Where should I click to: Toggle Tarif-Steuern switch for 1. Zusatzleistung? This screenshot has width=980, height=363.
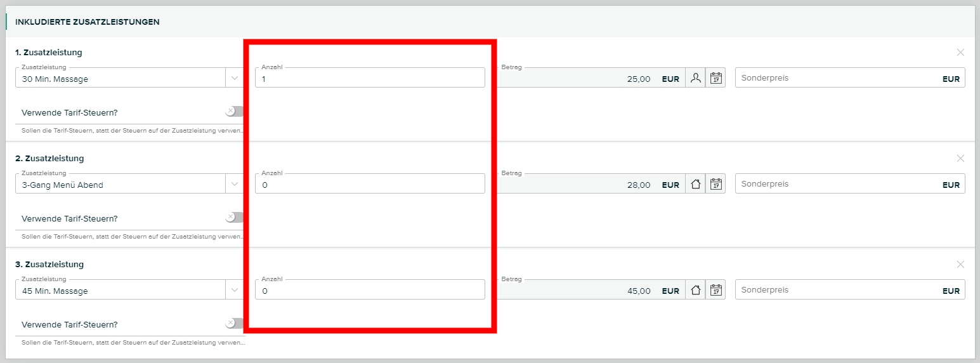[234, 112]
